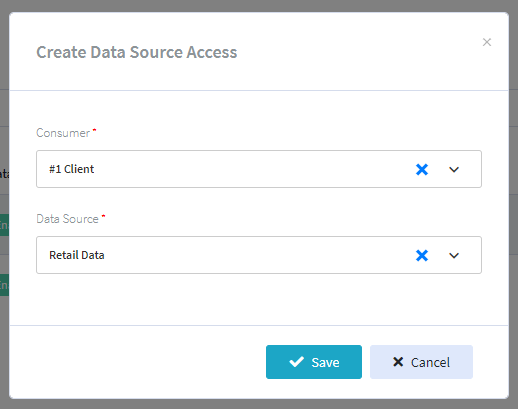Close the Create Data Source Access dialog
The height and width of the screenshot is (409, 518).
click(x=487, y=42)
